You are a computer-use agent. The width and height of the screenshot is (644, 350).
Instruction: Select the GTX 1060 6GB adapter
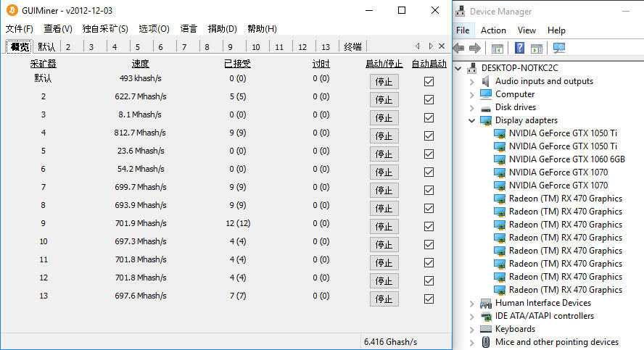click(567, 159)
